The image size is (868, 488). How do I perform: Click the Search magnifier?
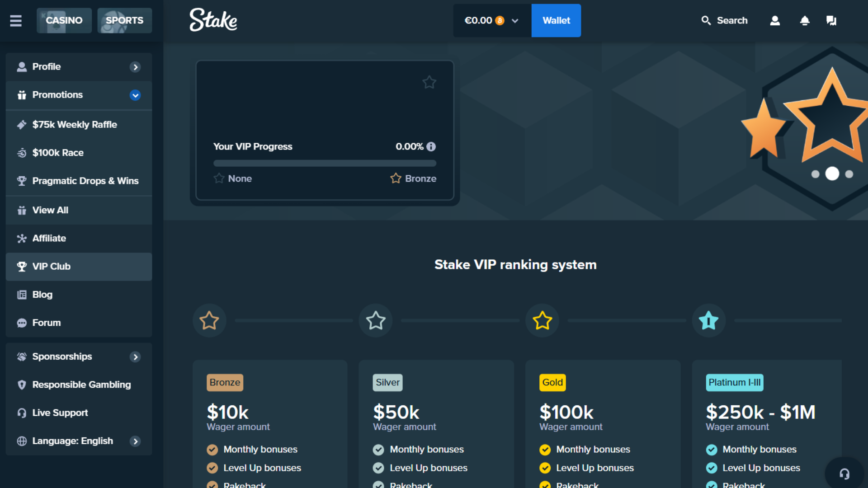click(706, 20)
